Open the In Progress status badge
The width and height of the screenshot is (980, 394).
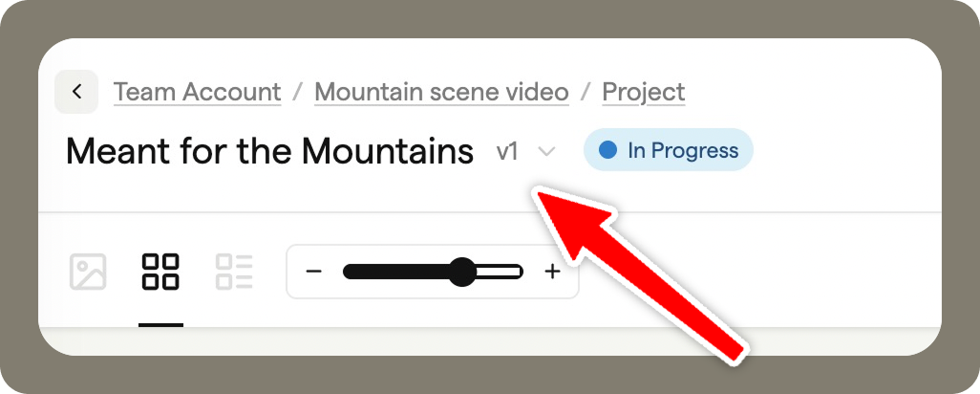pos(669,150)
